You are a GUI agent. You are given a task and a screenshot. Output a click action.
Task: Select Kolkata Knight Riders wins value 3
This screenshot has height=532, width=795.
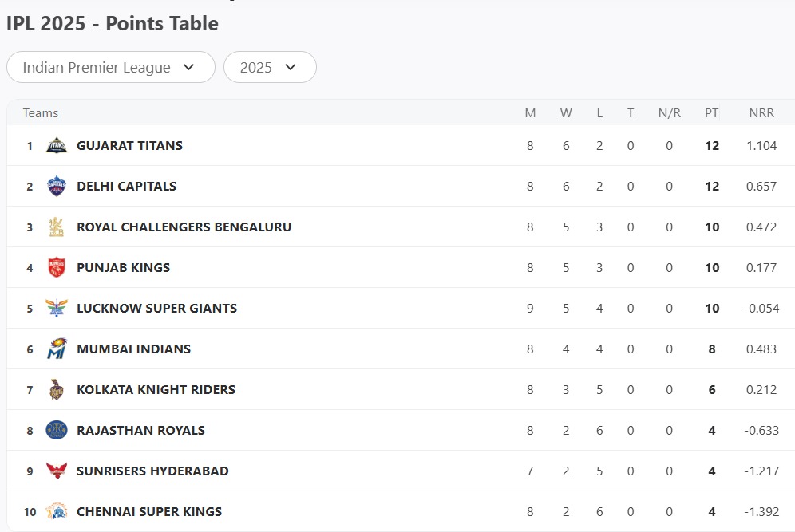566,389
